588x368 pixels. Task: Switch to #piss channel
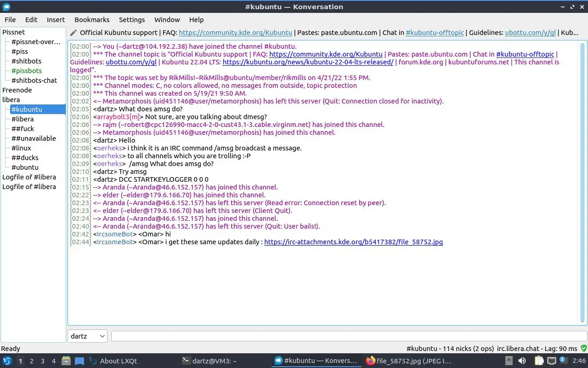point(20,52)
